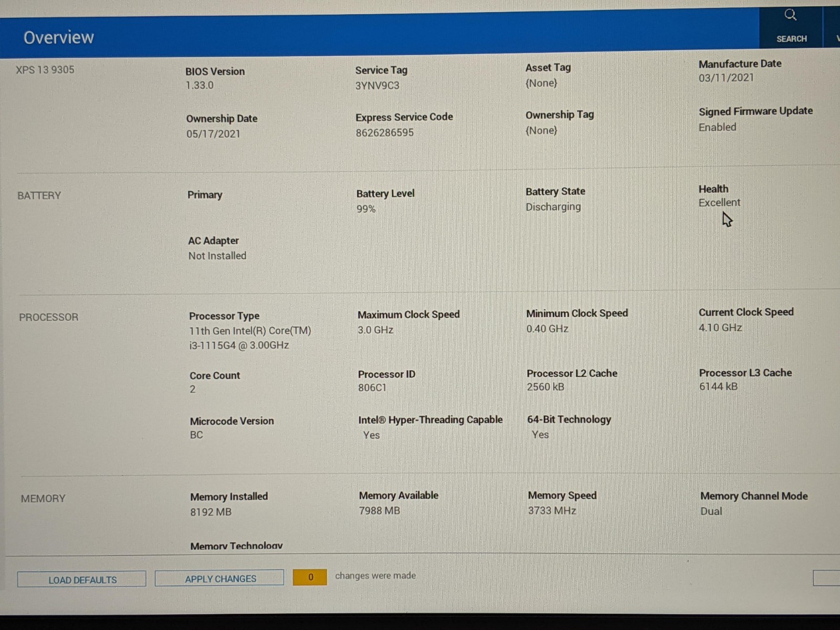Screen dimensions: 840x630
Task: Click the 'BIOS Version' label
Action: (215, 71)
